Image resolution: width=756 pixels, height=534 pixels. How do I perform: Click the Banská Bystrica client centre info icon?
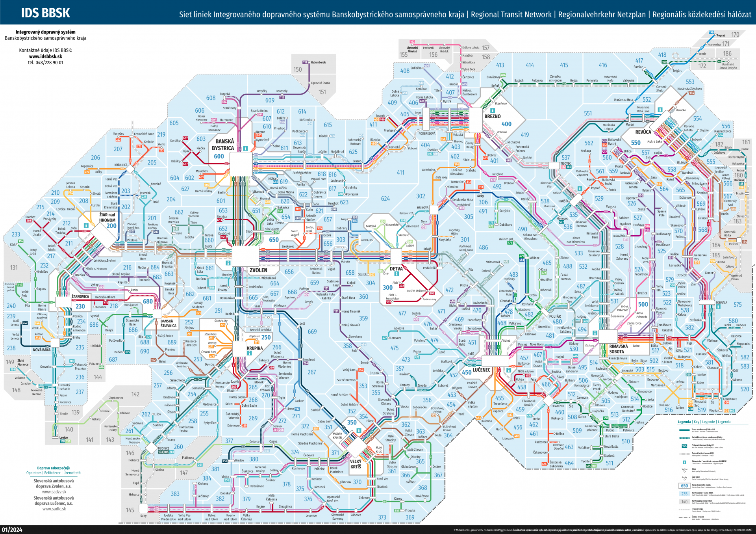245,149
